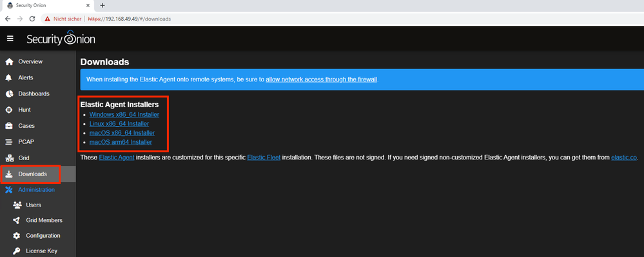The image size is (644, 257).
Task: Click the Cases briefcase icon
Action: point(10,126)
